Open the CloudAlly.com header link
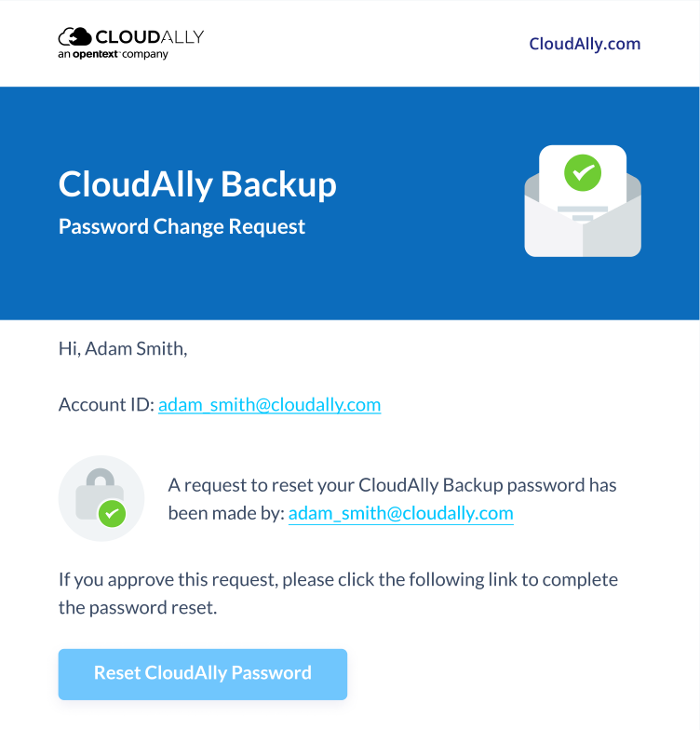This screenshot has width=700, height=730. coord(585,44)
